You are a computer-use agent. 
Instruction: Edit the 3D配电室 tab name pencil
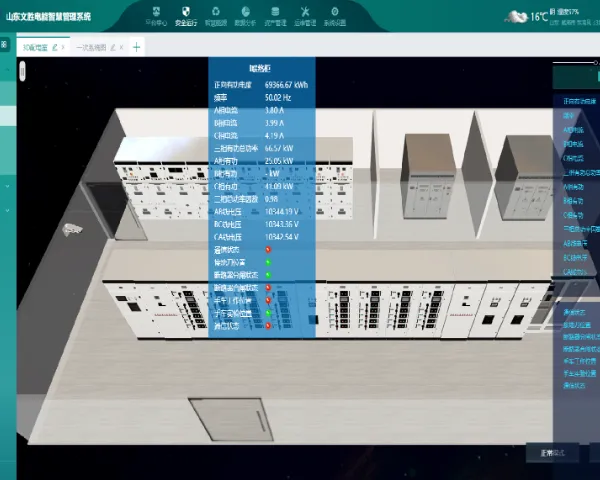55,47
